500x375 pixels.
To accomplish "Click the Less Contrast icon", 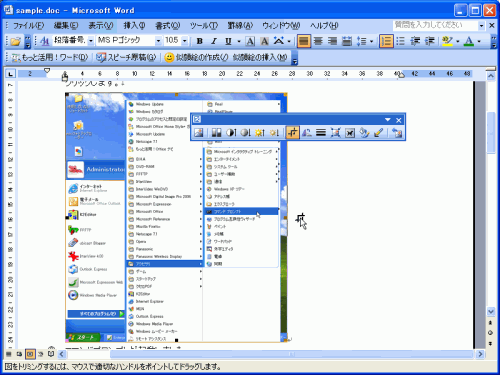I will 245,133.
